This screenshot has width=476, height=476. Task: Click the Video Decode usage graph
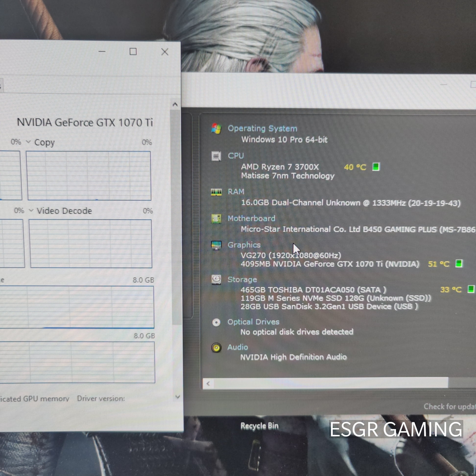pos(90,244)
